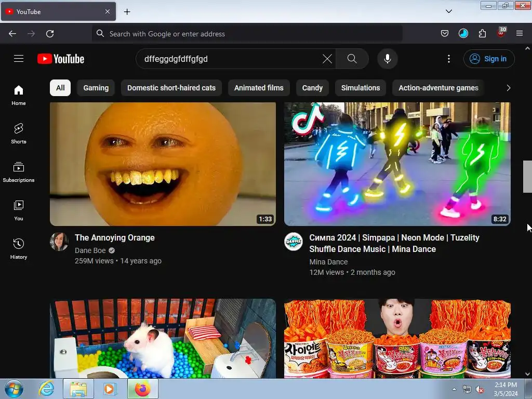Open YouTube settings three-dot menu
This screenshot has width=532, height=399.
pos(449,59)
